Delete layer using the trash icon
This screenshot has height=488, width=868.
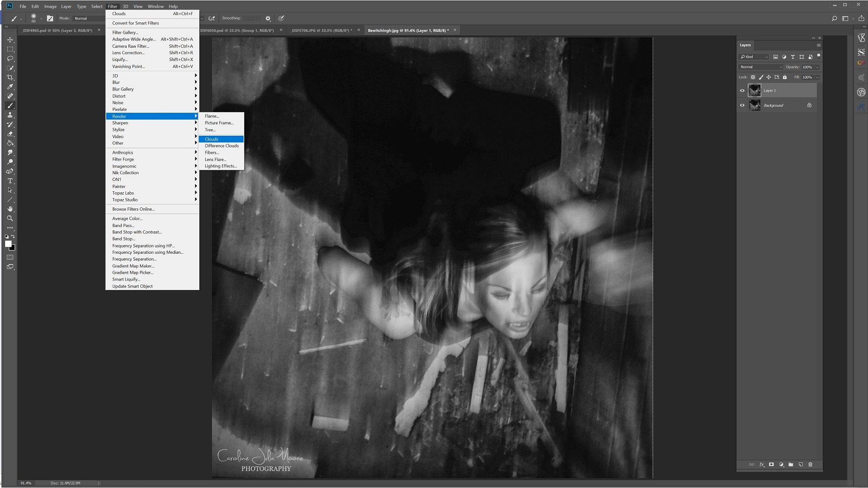click(810, 465)
